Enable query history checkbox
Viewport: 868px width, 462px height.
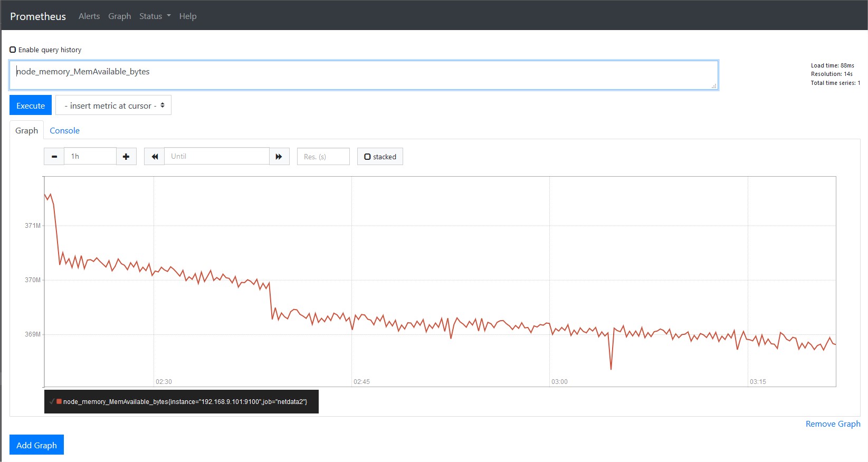click(13, 50)
